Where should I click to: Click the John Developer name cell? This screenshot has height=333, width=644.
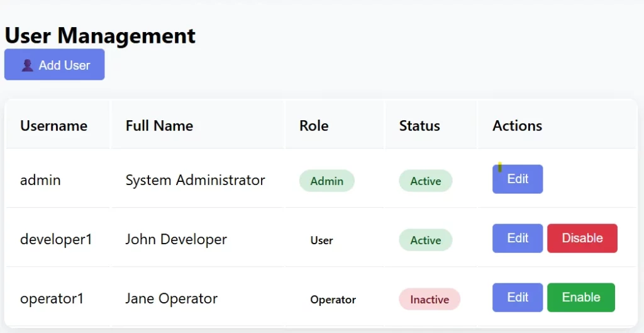[x=176, y=239]
